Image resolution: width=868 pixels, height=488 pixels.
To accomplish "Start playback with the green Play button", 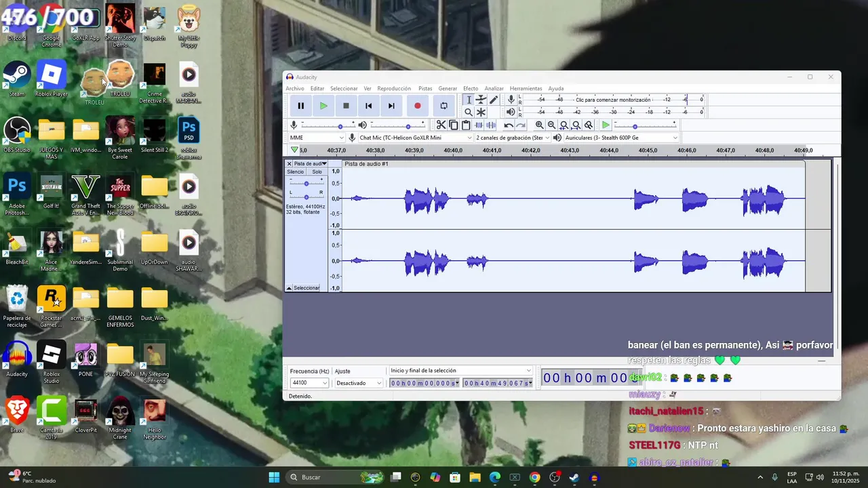I will coord(323,106).
